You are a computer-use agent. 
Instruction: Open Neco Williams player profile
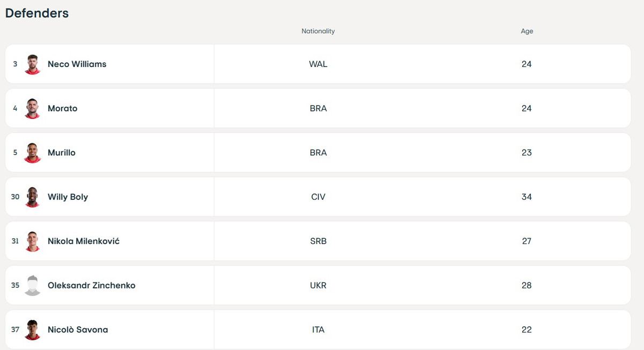pos(77,64)
